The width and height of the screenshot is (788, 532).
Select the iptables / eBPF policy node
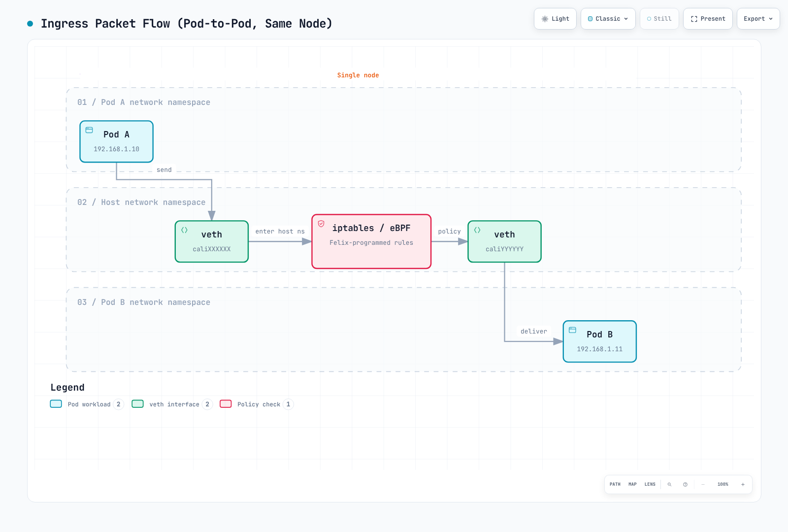[x=371, y=241]
